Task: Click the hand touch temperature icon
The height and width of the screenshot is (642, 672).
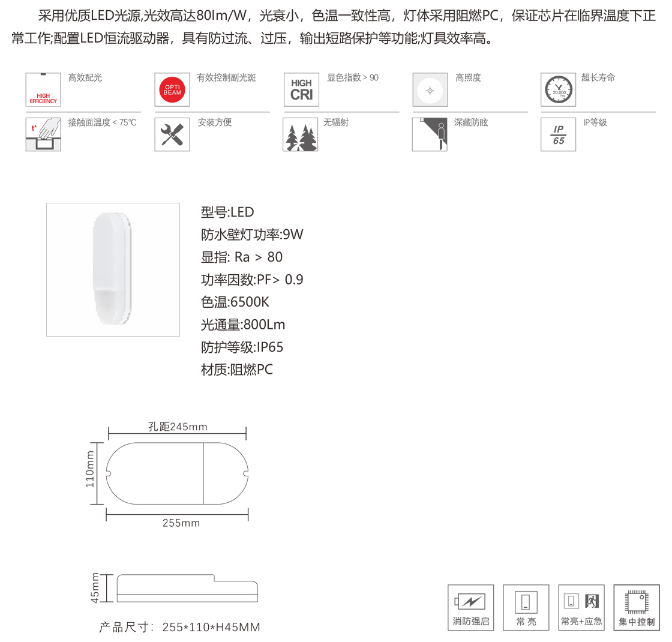Action: coord(43,134)
